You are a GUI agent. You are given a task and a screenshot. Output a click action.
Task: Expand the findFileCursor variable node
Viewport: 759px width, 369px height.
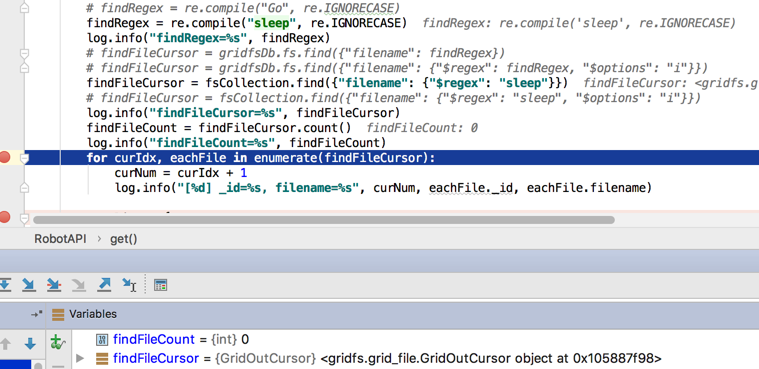pyautogui.click(x=80, y=359)
